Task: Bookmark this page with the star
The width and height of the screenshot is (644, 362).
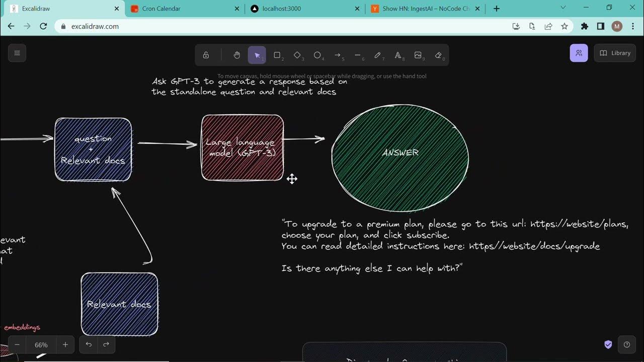Action: coord(565,26)
